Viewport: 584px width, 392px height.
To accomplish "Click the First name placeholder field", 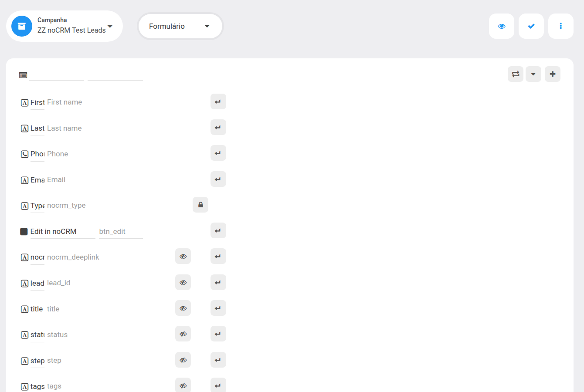I will point(65,102).
